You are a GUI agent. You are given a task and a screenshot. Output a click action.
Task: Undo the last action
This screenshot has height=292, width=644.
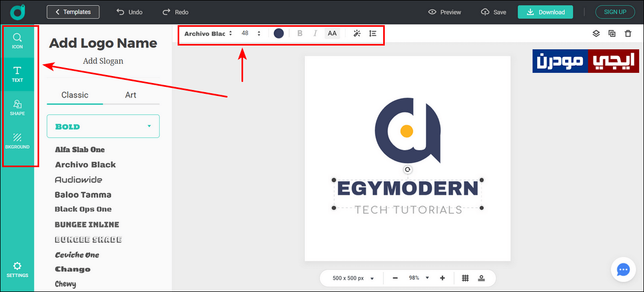pos(129,12)
